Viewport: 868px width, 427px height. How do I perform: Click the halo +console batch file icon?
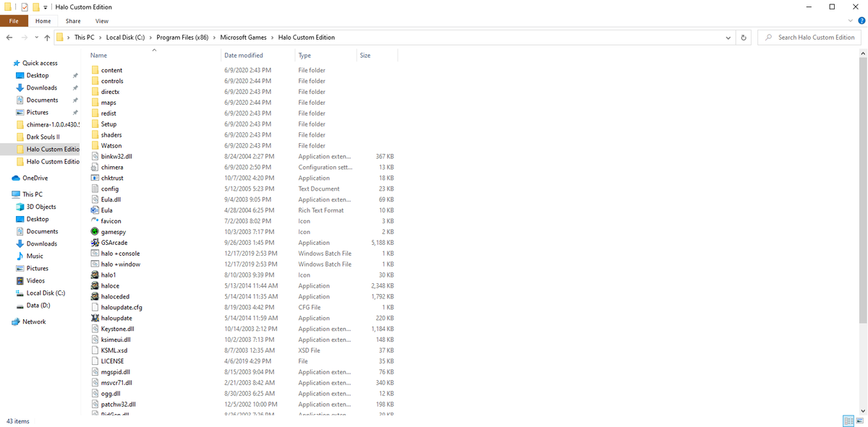pos(95,254)
